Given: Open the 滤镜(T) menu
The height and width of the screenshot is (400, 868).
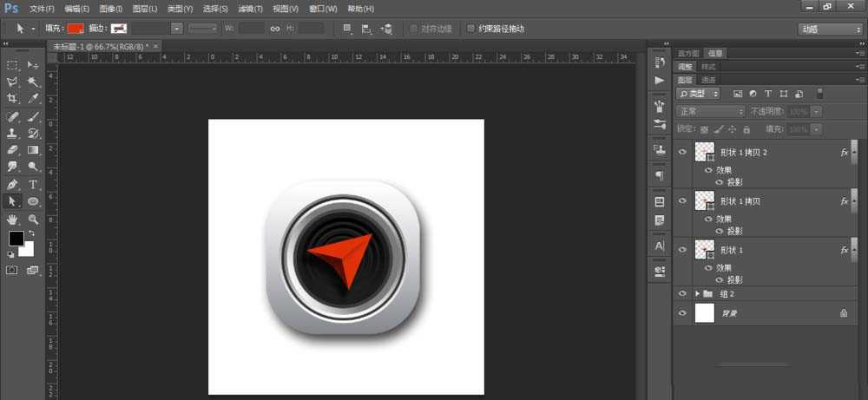Looking at the screenshot, I should point(250,9).
